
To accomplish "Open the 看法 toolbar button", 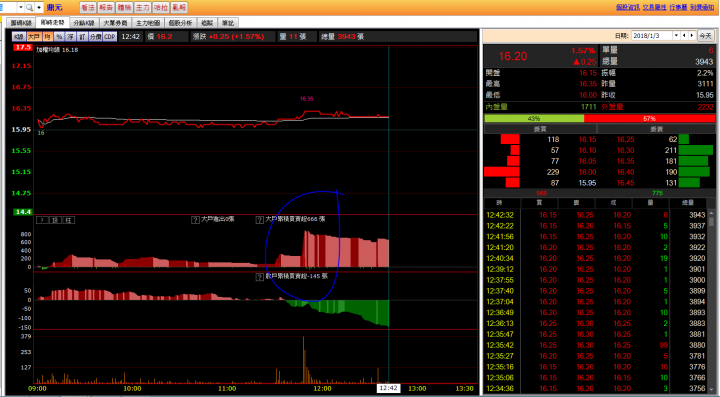I will tap(87, 8).
